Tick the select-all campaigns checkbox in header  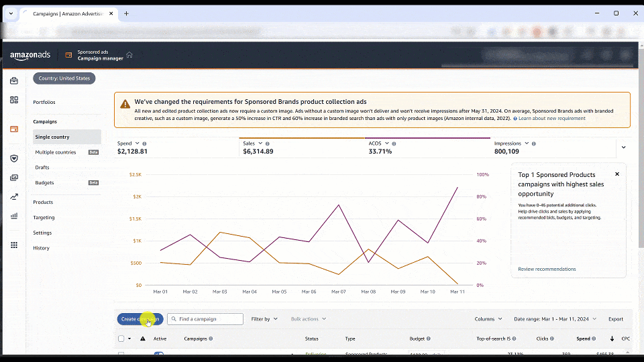click(121, 339)
